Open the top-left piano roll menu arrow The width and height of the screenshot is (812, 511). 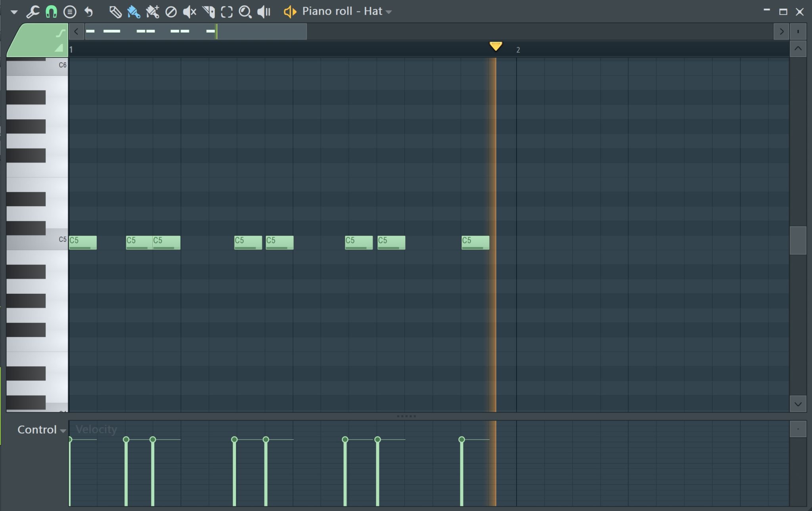coord(13,11)
